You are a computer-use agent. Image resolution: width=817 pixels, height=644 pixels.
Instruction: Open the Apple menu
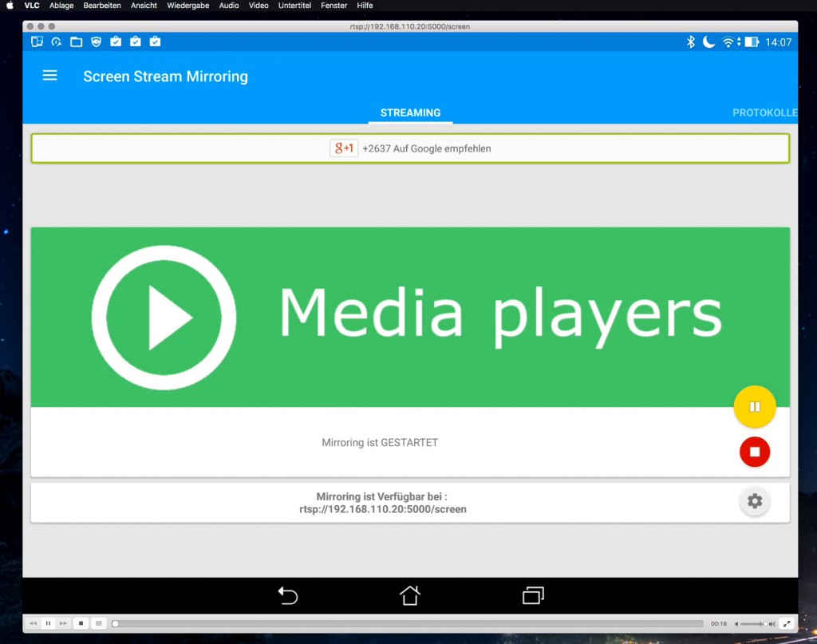(10, 6)
